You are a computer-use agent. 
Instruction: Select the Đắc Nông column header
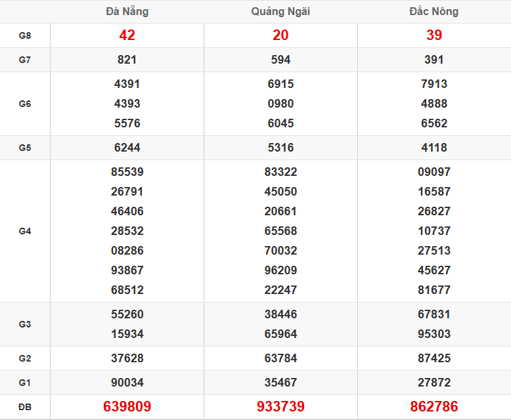433,11
